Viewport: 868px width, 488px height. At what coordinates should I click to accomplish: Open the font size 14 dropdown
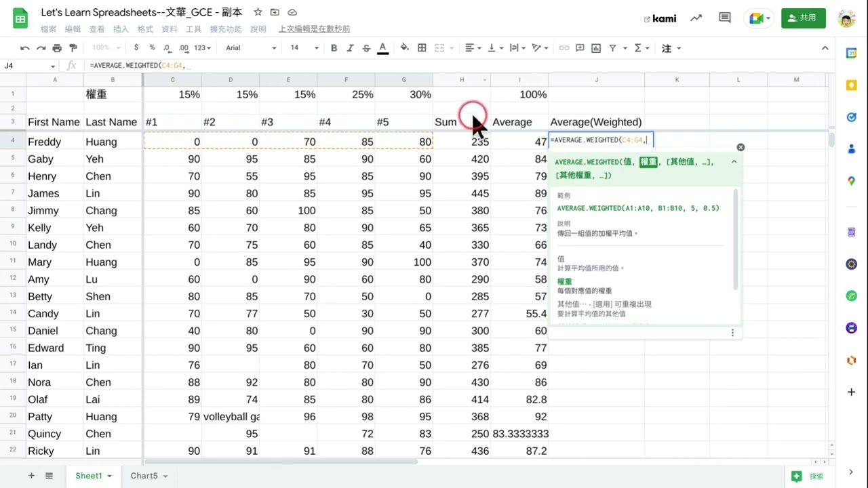click(x=304, y=48)
